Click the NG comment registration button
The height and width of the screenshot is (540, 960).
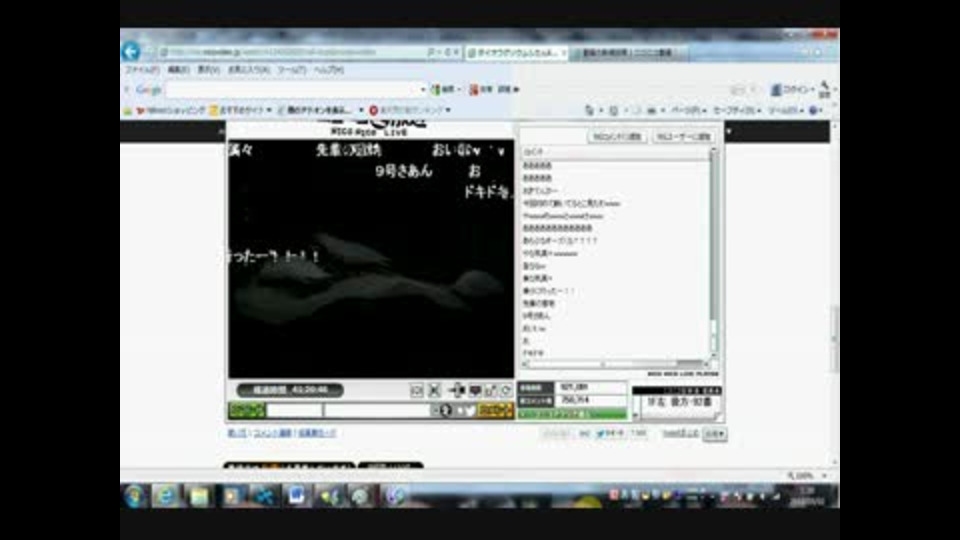pyautogui.click(x=617, y=137)
